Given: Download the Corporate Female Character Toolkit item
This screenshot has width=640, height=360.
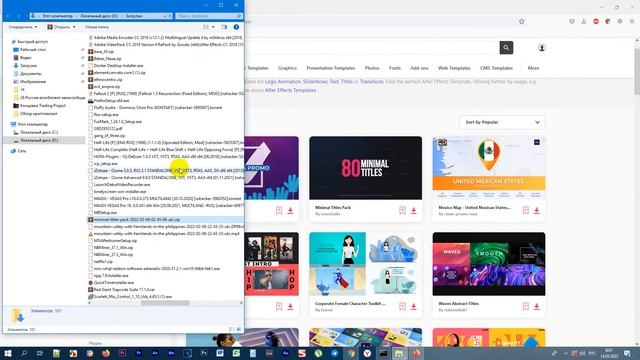Looking at the screenshot, I should point(413,307).
